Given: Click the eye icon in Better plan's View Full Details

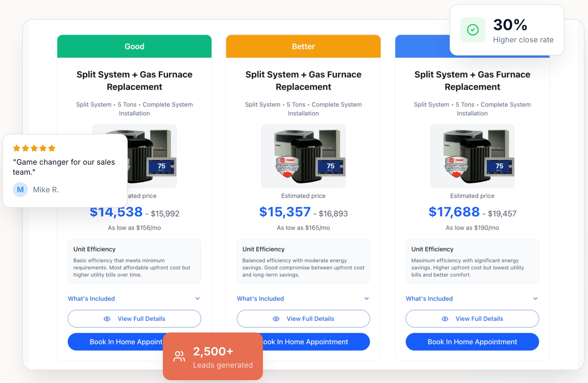Looking at the screenshot, I should pyautogui.click(x=276, y=319).
